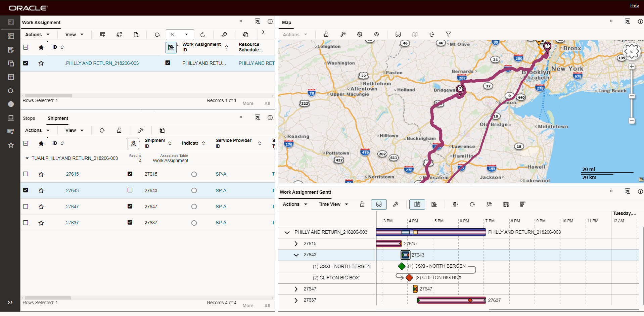Click calendar icon in Gantt toolbar
This screenshot has width=644, height=316.
point(506,204)
